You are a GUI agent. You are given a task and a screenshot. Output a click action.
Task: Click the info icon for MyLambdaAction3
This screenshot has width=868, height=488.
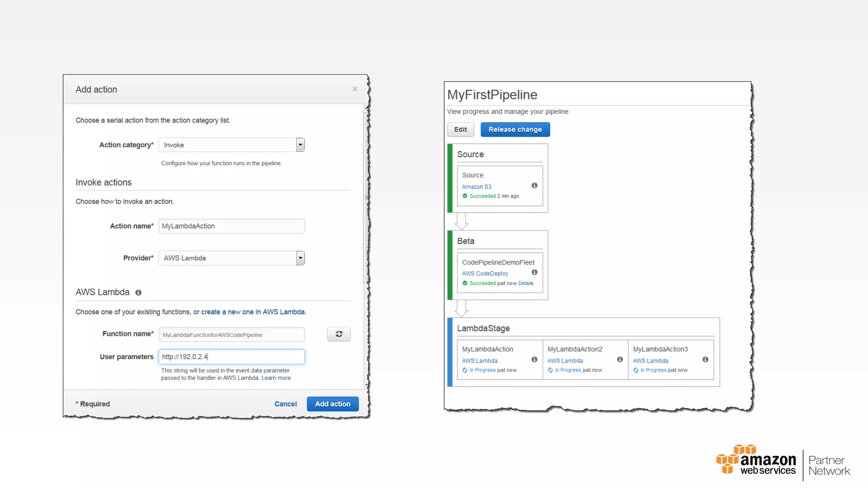coord(705,360)
